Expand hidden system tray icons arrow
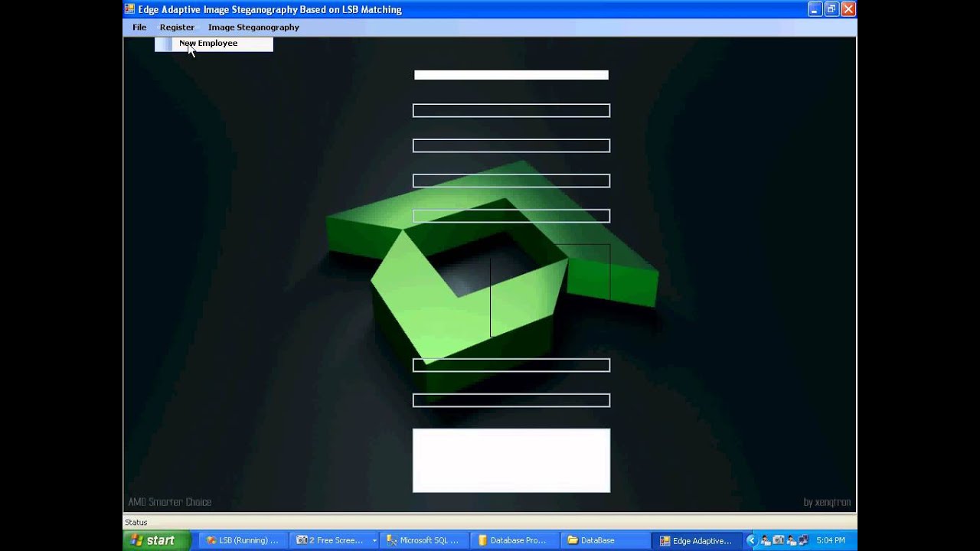The image size is (980, 551). pyautogui.click(x=751, y=540)
